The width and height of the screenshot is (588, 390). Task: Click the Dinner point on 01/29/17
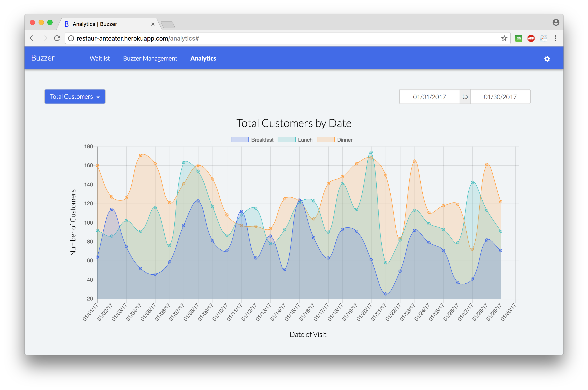501,202
